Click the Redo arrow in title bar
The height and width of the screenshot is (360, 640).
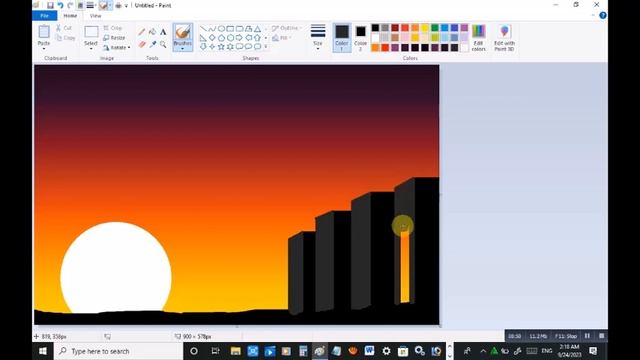pos(70,5)
